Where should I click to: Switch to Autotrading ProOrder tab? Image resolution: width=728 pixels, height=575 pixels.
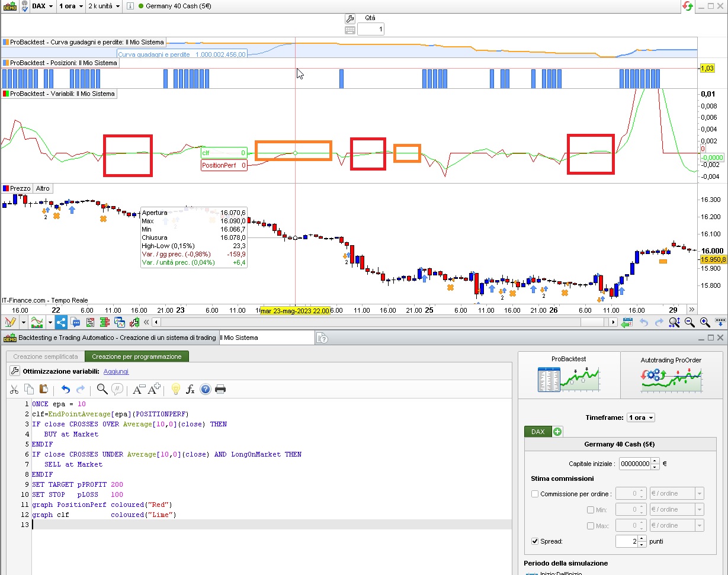(x=671, y=375)
